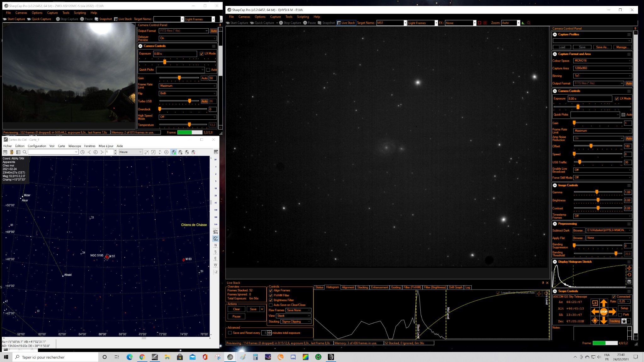This screenshot has height=362, width=644.
Task: Tick the Park checkbox
Action: pyautogui.click(x=620, y=315)
